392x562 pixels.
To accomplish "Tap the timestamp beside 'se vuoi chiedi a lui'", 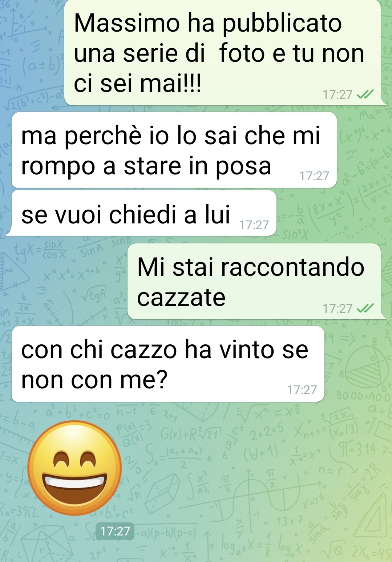I will point(254,225).
